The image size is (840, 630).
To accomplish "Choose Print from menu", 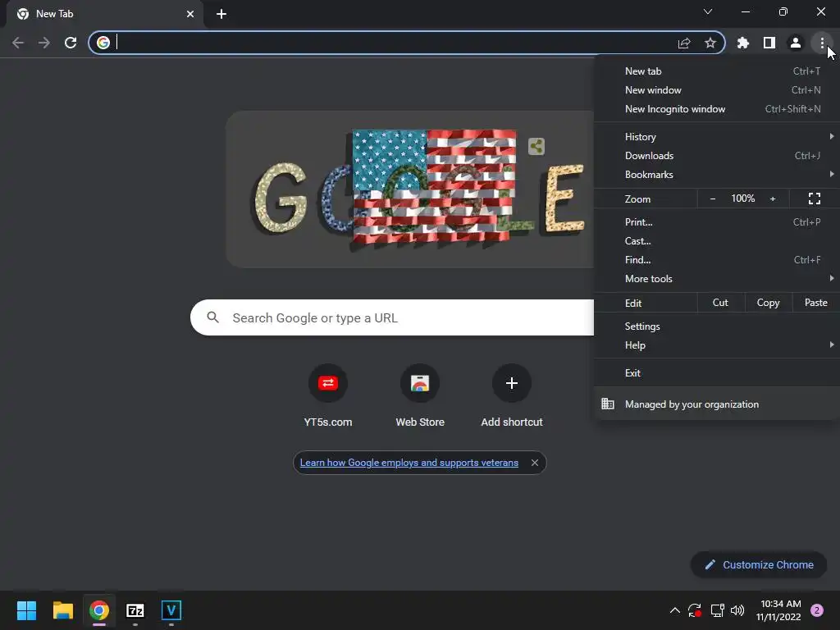I will point(717,221).
